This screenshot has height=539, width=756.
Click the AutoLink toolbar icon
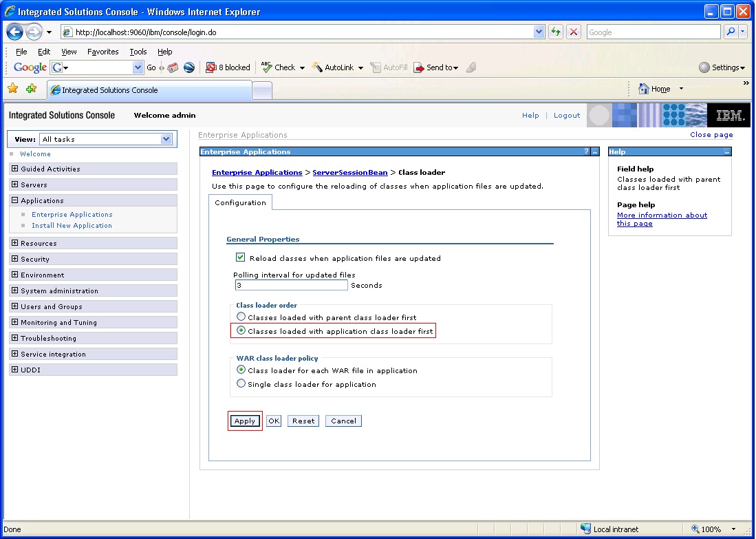click(x=316, y=67)
